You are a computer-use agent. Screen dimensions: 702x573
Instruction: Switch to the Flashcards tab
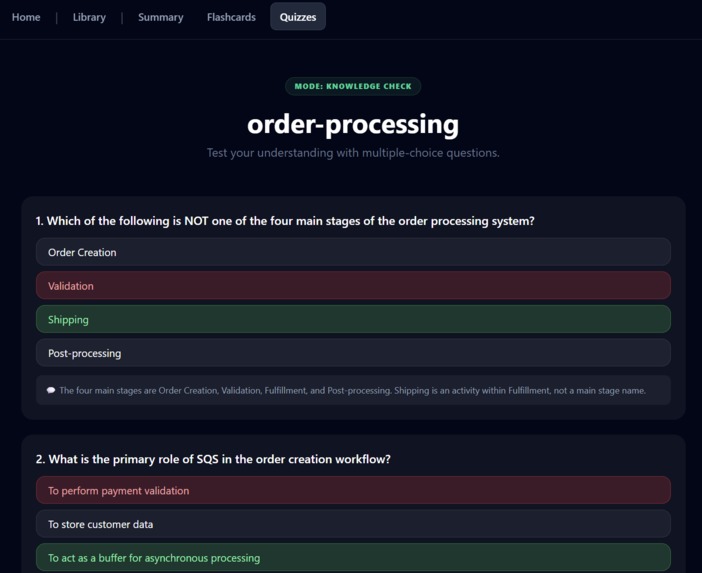(x=231, y=17)
